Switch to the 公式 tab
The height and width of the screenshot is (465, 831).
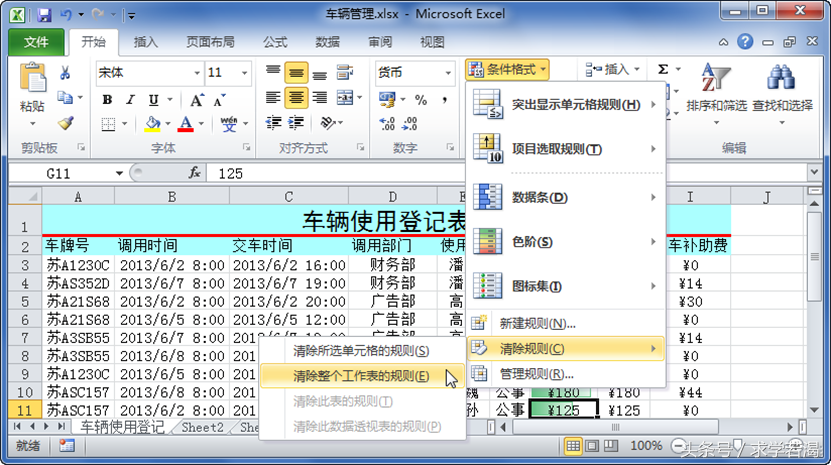[275, 42]
